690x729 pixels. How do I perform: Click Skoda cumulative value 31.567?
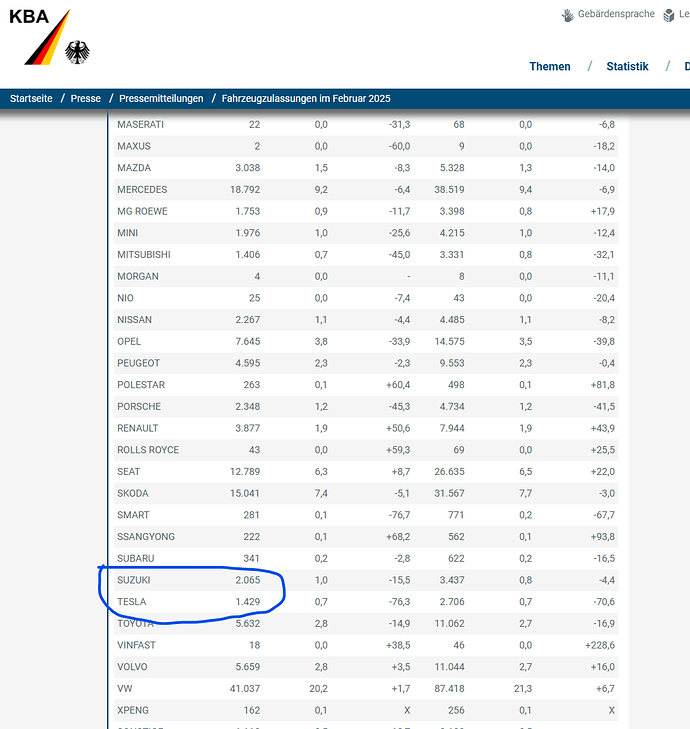pos(449,493)
